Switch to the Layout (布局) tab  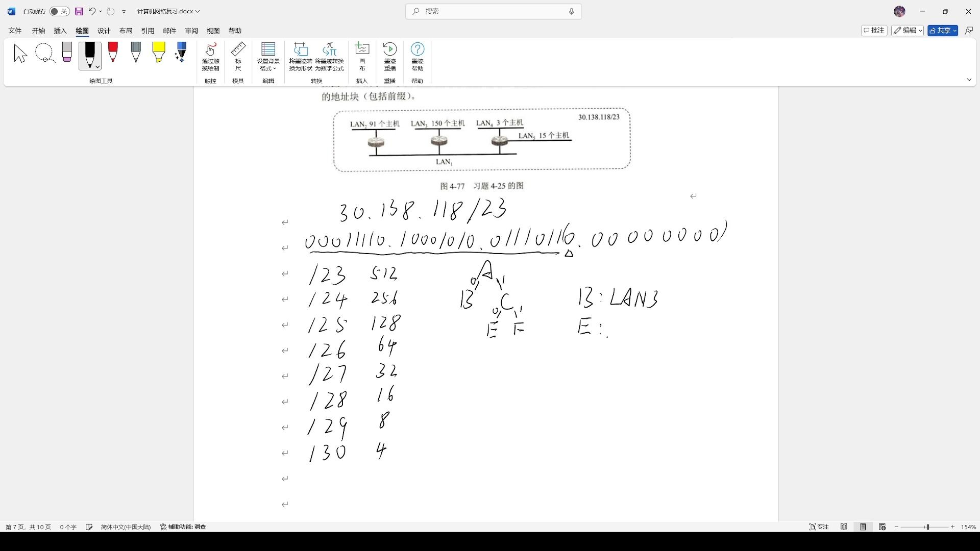pos(126,31)
